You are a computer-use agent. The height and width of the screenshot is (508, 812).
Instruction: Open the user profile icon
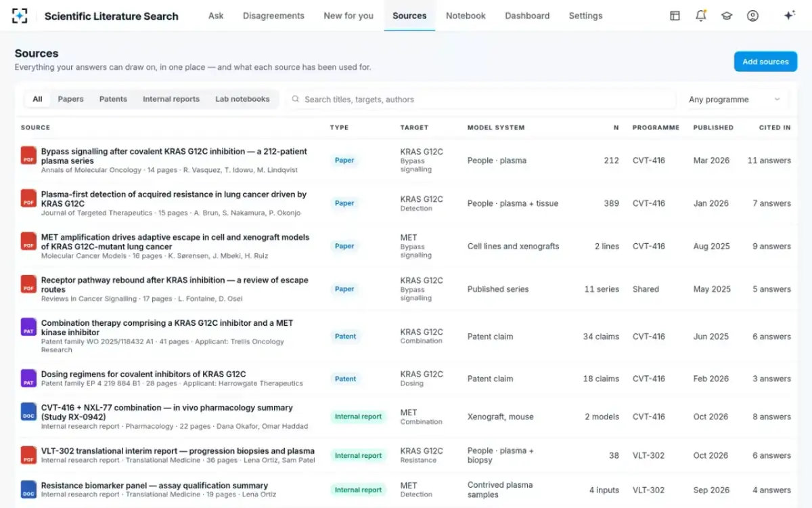point(752,16)
